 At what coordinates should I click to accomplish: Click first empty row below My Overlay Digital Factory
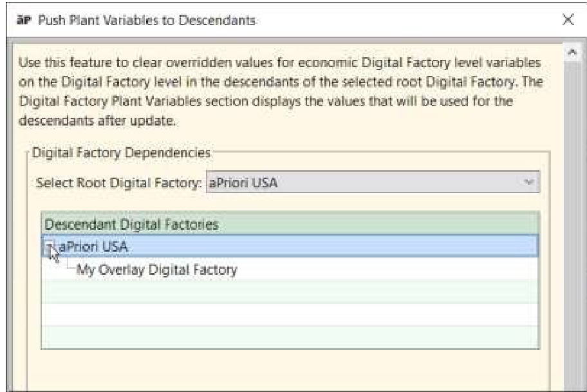pyautogui.click(x=290, y=292)
